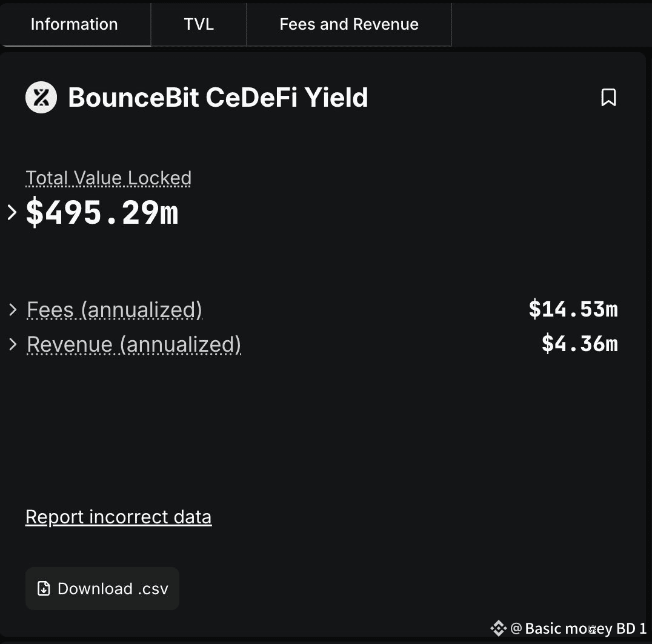Viewport: 652px width, 644px height.
Task: Open the Fees and Revenue tab
Action: tap(348, 24)
